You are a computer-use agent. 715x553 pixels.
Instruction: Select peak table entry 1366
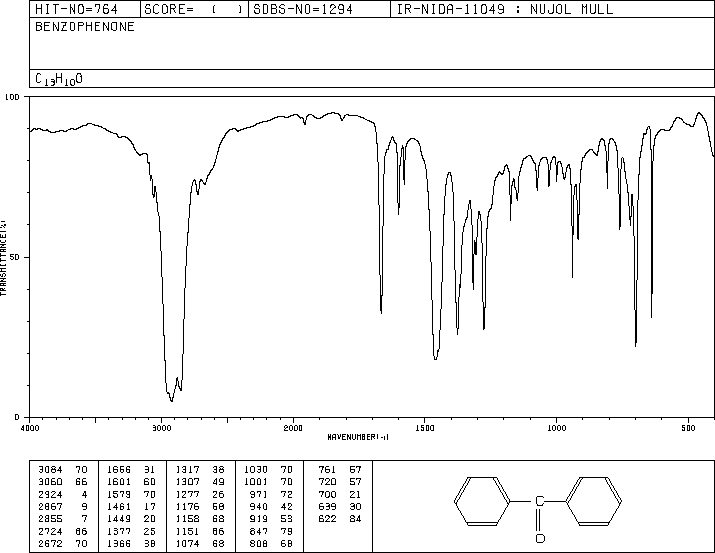(119, 544)
